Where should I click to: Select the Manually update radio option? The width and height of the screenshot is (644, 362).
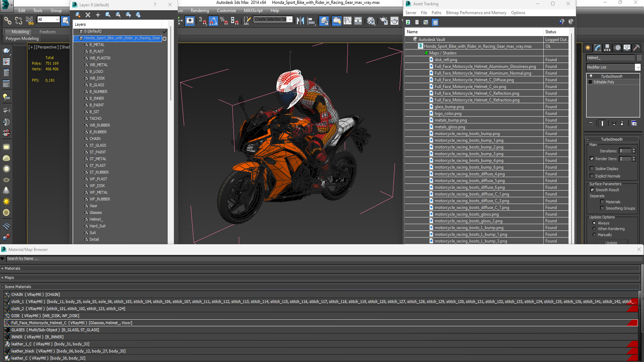(x=594, y=235)
